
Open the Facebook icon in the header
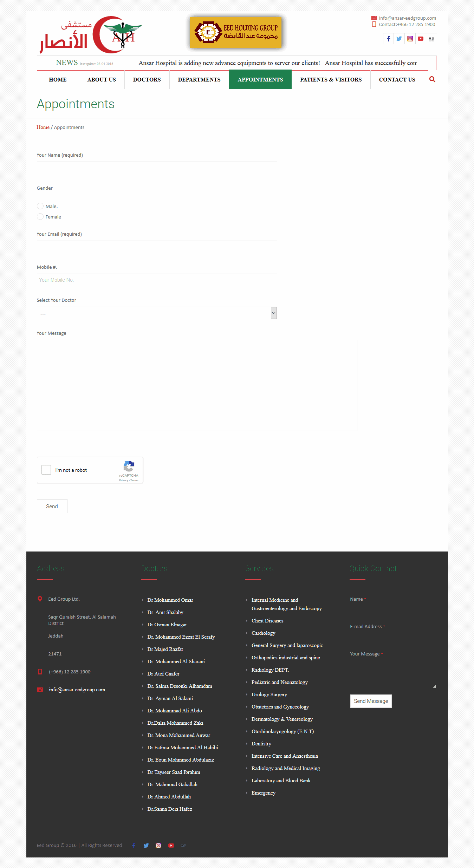pos(388,39)
